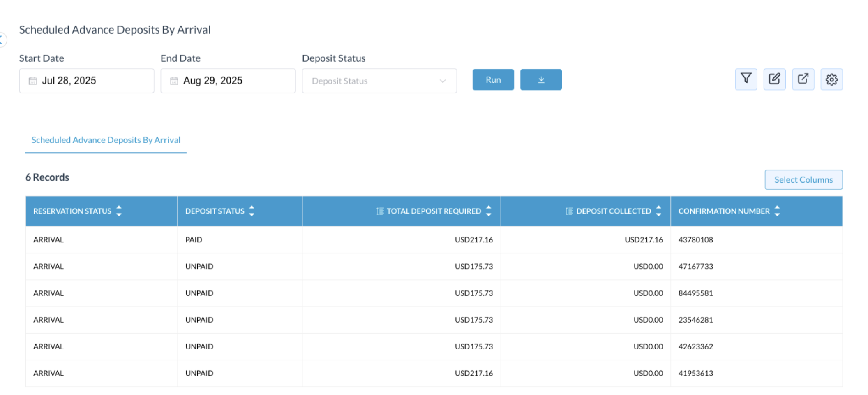Click the edit report pencil icon
Image resolution: width=868 pixels, height=395 pixels.
pyautogui.click(x=774, y=79)
